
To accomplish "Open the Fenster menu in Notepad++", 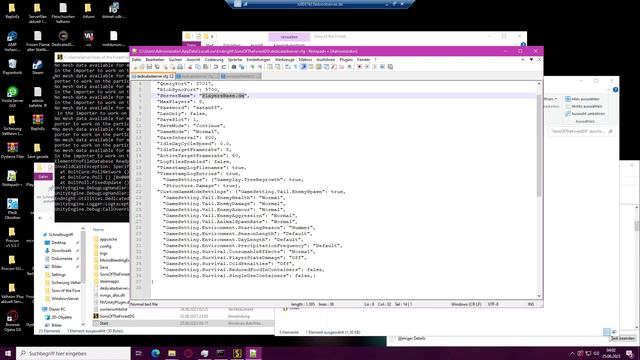I will click(x=363, y=60).
